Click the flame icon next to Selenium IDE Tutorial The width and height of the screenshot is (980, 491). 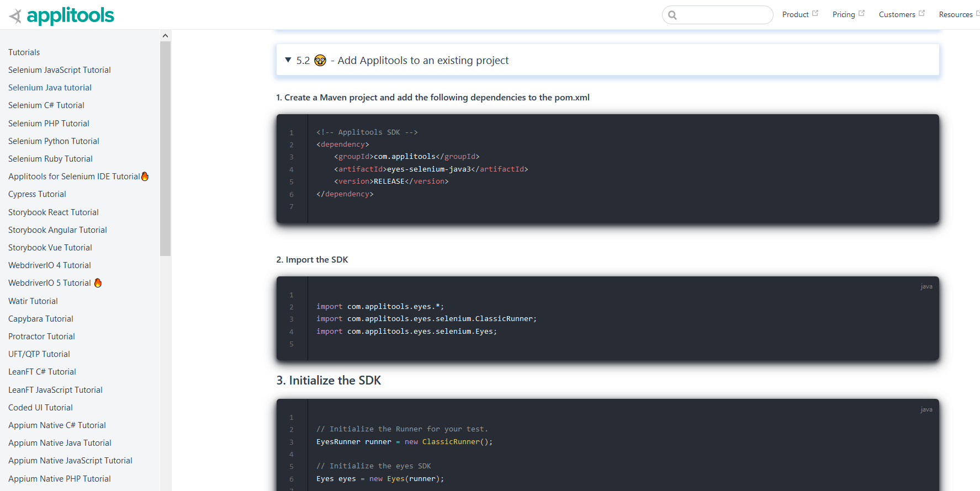[145, 176]
